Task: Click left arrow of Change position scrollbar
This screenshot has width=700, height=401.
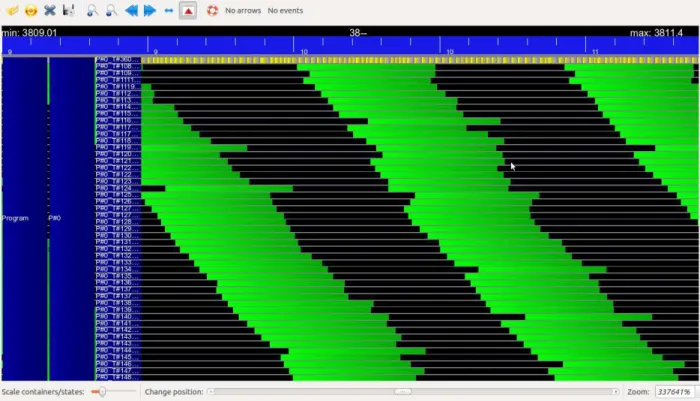Action: (x=211, y=392)
